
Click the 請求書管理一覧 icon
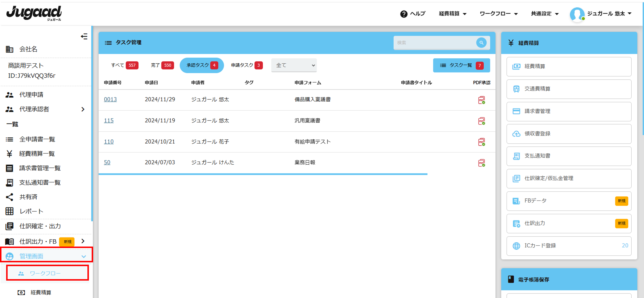pos(10,168)
